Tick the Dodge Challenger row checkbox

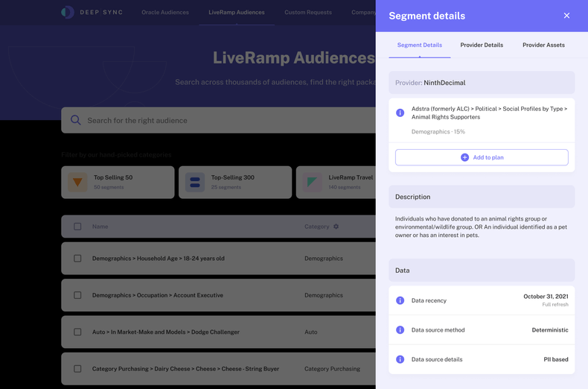[x=77, y=332]
